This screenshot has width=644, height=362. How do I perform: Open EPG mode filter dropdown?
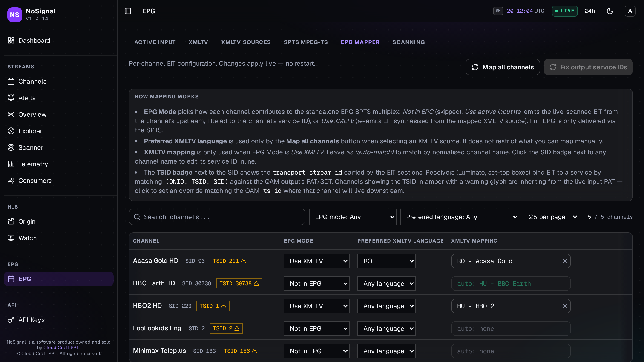tap(353, 217)
